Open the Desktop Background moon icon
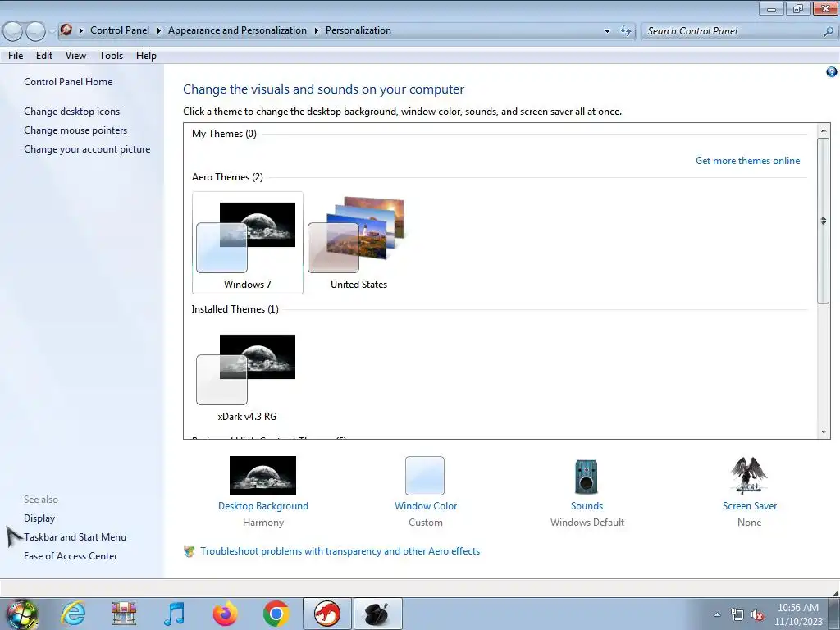The width and height of the screenshot is (840, 630). [262, 476]
